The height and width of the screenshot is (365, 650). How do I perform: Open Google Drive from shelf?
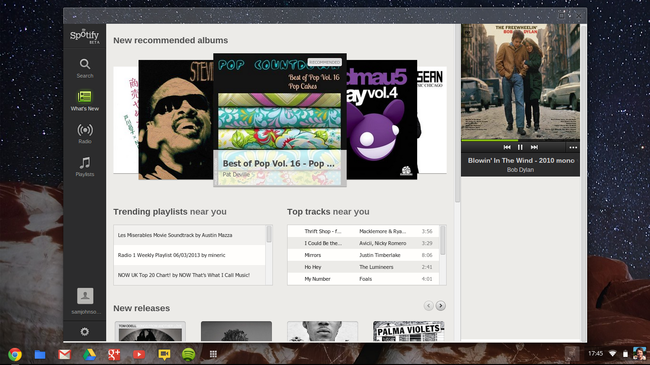click(90, 354)
